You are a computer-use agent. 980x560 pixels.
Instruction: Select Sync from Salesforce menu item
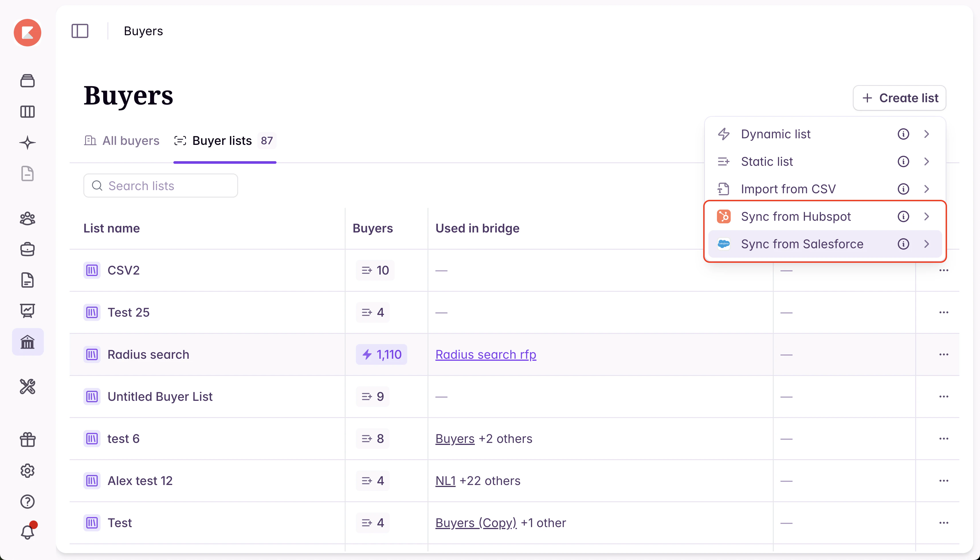click(x=802, y=244)
